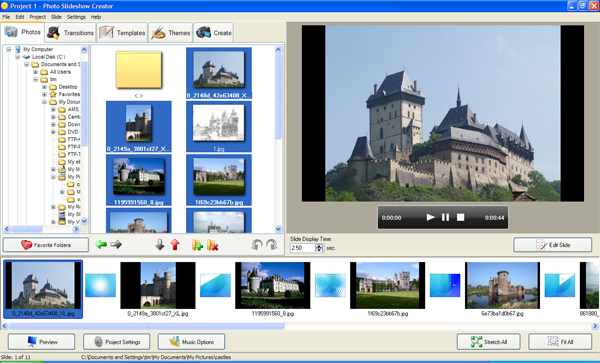Select the 1195991560_8.jpg browser thumbnail
600x363 pixels.
pyautogui.click(x=139, y=180)
